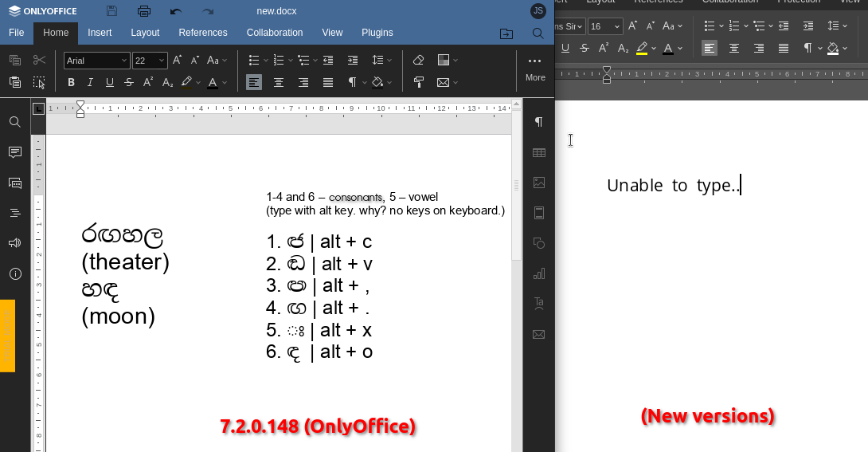Click the Cut scissors icon
Image resolution: width=868 pixels, height=452 pixels.
pyautogui.click(x=39, y=60)
